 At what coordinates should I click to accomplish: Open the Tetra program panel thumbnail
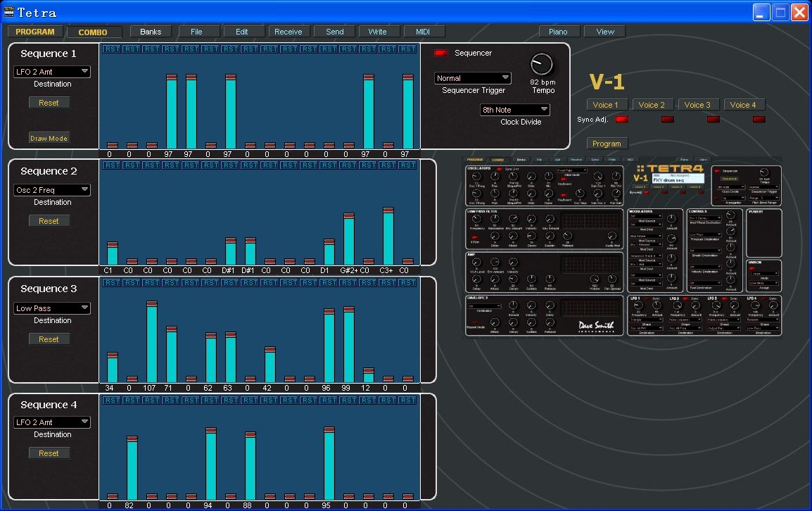coord(623,246)
